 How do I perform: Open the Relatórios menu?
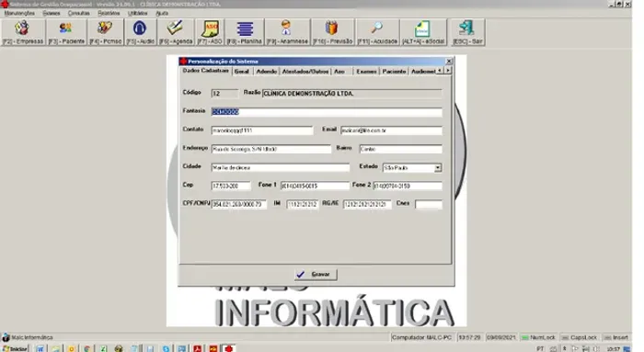coord(109,13)
